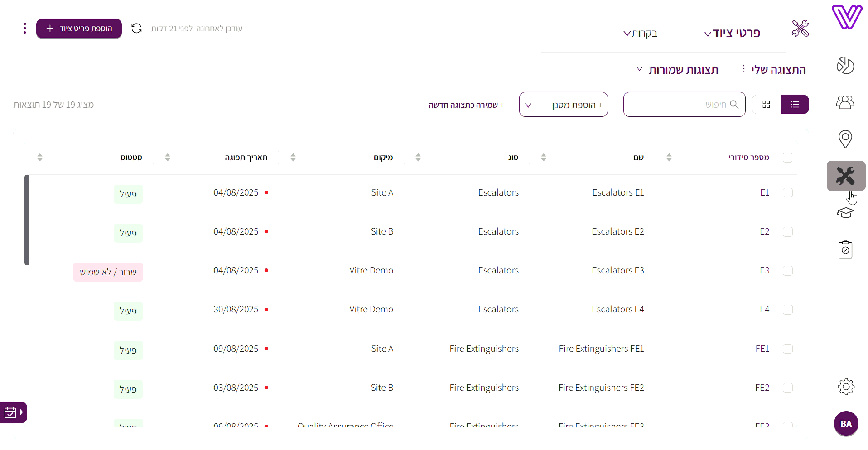Check the E4 row checkbox
868x450 pixels.
(788, 309)
